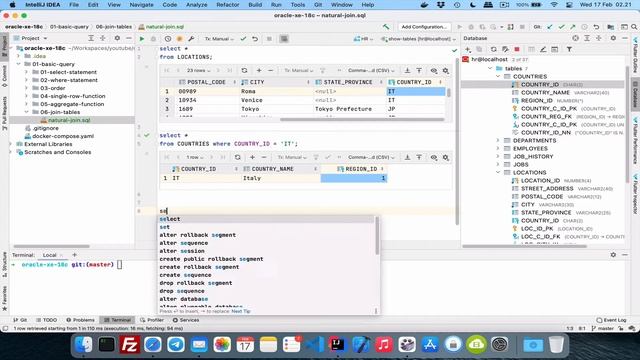640x360 pixels.
Task: Open the Profiler tab
Action: 152,320
